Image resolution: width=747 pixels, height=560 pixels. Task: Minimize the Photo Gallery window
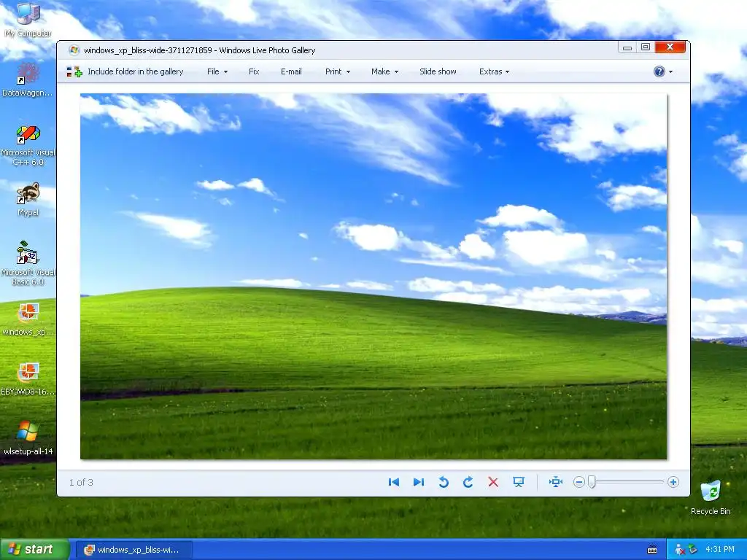(x=627, y=47)
